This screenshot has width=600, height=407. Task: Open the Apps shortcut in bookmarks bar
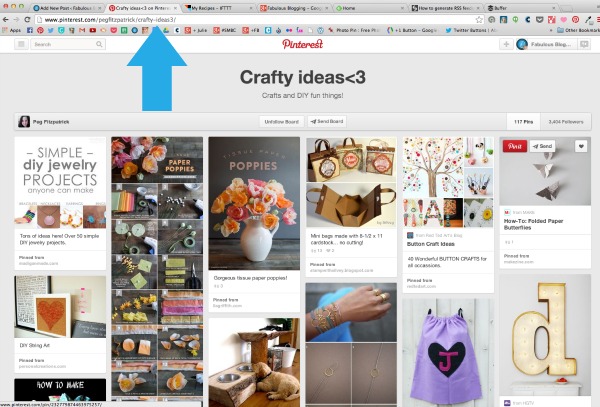pos(11,30)
